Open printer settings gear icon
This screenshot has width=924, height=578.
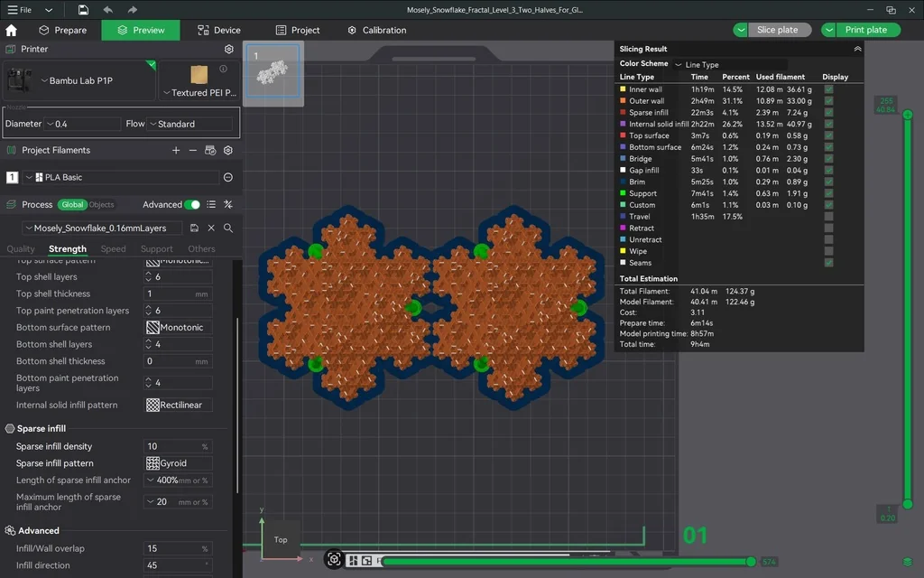229,49
